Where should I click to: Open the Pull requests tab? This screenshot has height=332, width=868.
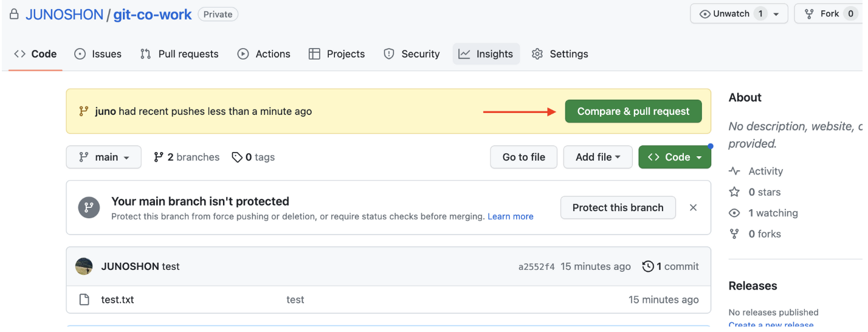[x=179, y=54]
